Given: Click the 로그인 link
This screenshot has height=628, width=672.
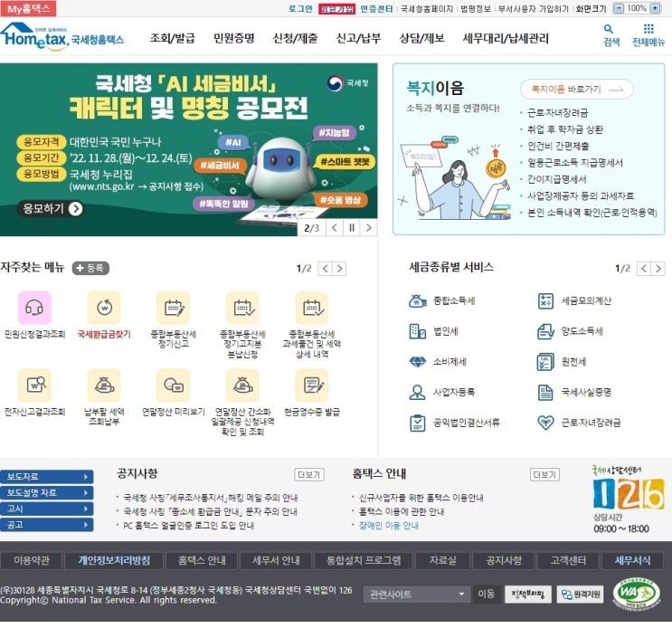Looking at the screenshot, I should click(x=300, y=8).
